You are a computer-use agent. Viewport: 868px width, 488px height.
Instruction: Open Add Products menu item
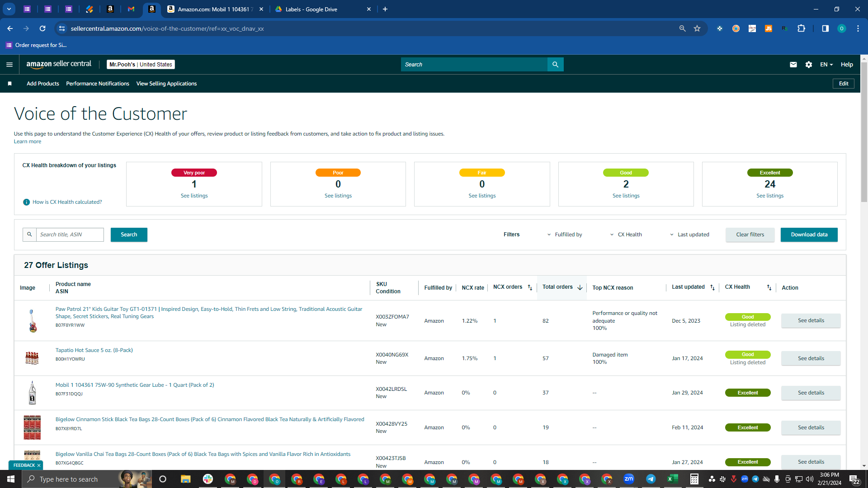[x=43, y=84]
